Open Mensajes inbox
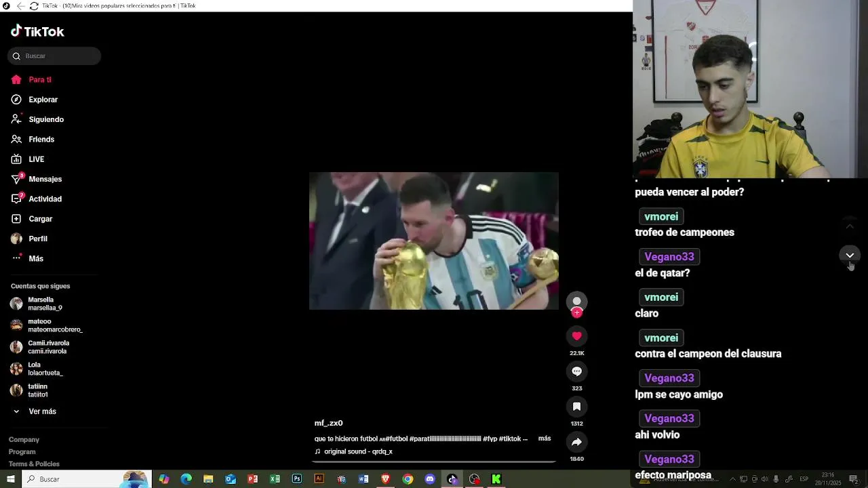 [x=37, y=179]
